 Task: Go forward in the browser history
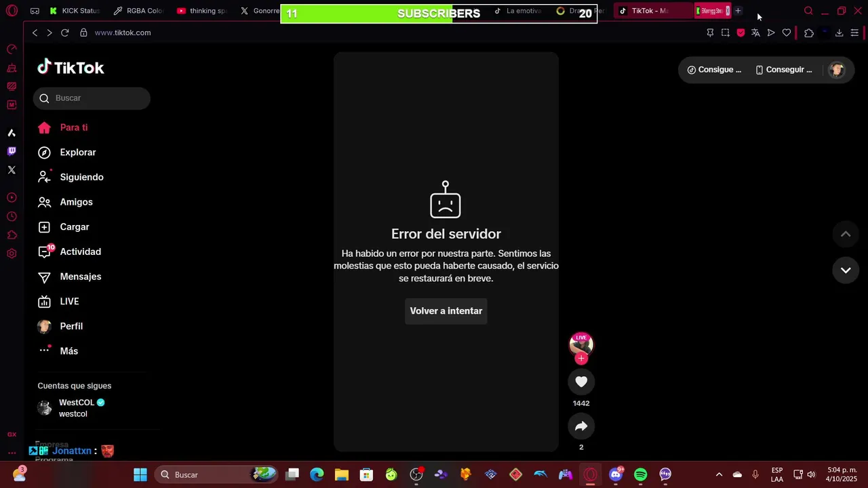tap(50, 33)
